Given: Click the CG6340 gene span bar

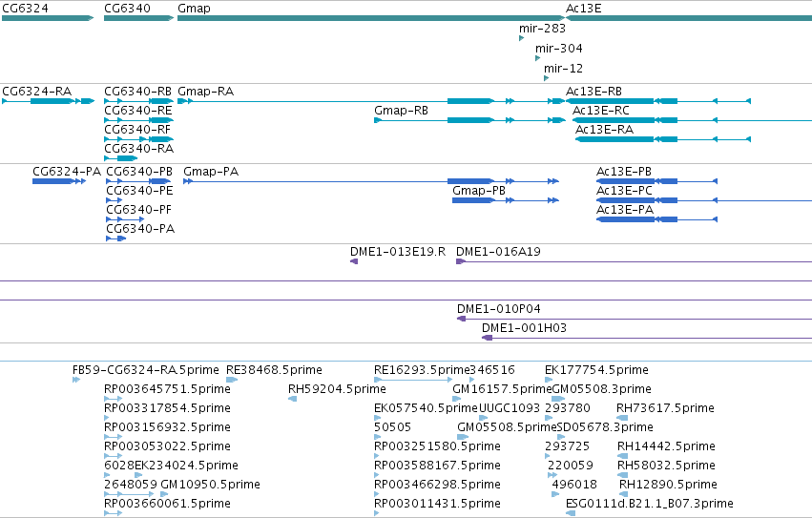Looking at the screenshot, I should point(138,18).
